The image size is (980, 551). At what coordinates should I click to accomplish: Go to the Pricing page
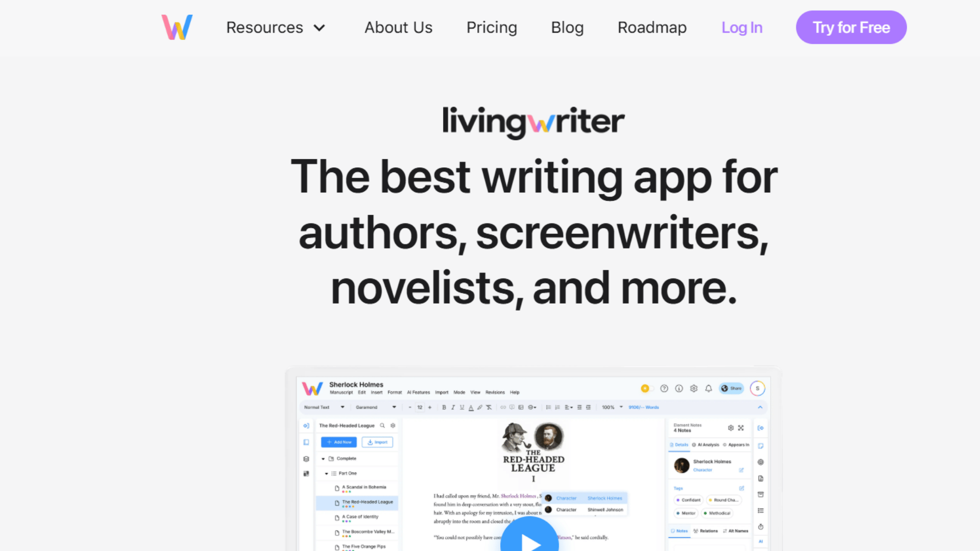point(492,28)
